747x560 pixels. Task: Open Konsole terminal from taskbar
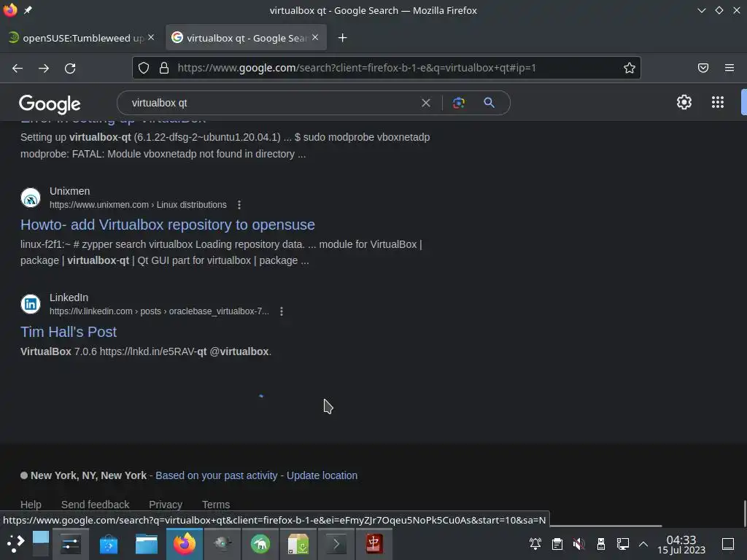coord(336,544)
